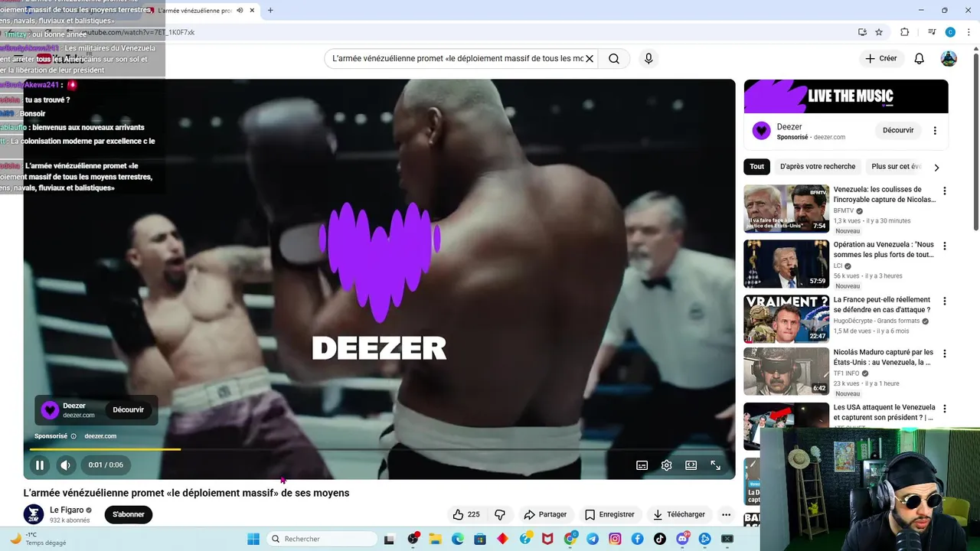This screenshot has width=980, height=551.
Task: Open the Chrome profile C avatar
Action: (x=950, y=32)
